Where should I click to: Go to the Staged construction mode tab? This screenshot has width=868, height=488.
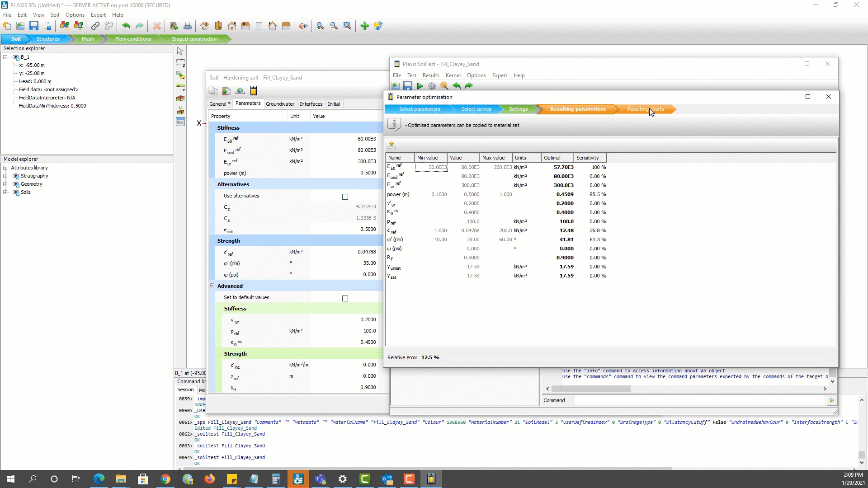coord(194,39)
